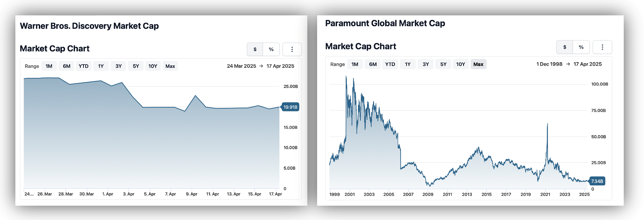
Task: Switch Warner Bros. chart to dollar view
Action: (255, 49)
